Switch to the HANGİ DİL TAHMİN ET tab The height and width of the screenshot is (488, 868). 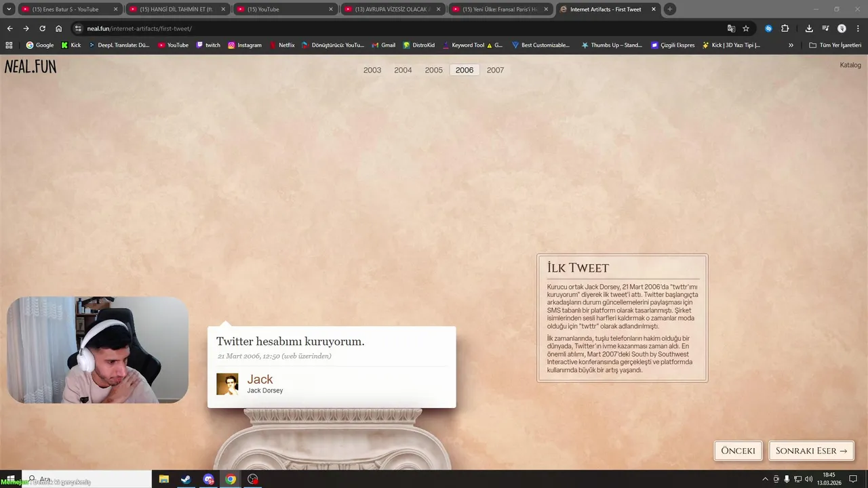[176, 9]
